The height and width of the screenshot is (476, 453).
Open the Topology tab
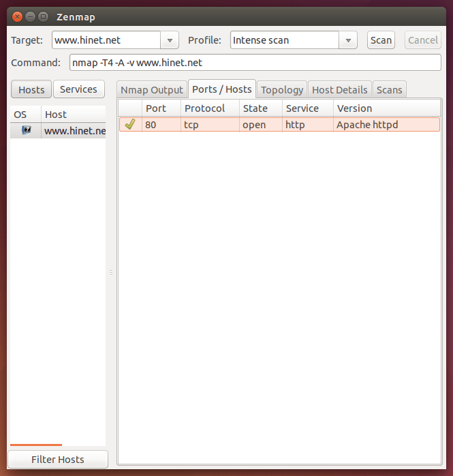[282, 90]
